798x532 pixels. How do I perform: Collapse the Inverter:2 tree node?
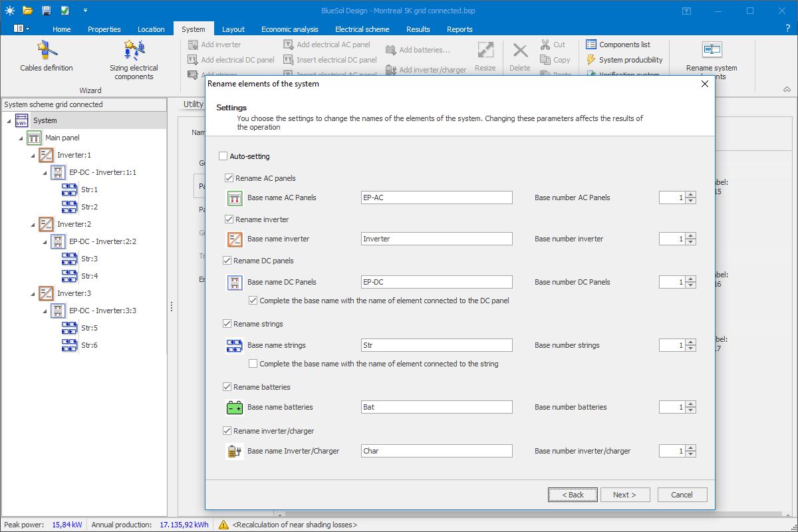(33, 224)
